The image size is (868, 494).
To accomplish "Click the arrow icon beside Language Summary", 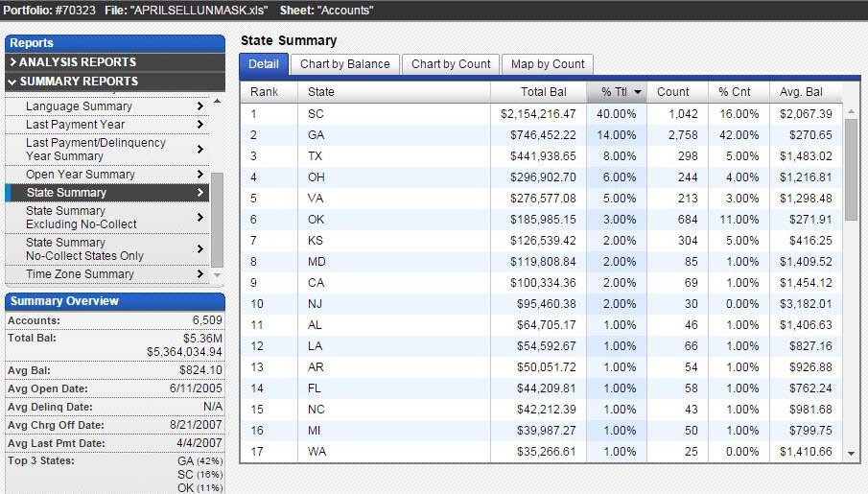I will tap(200, 106).
